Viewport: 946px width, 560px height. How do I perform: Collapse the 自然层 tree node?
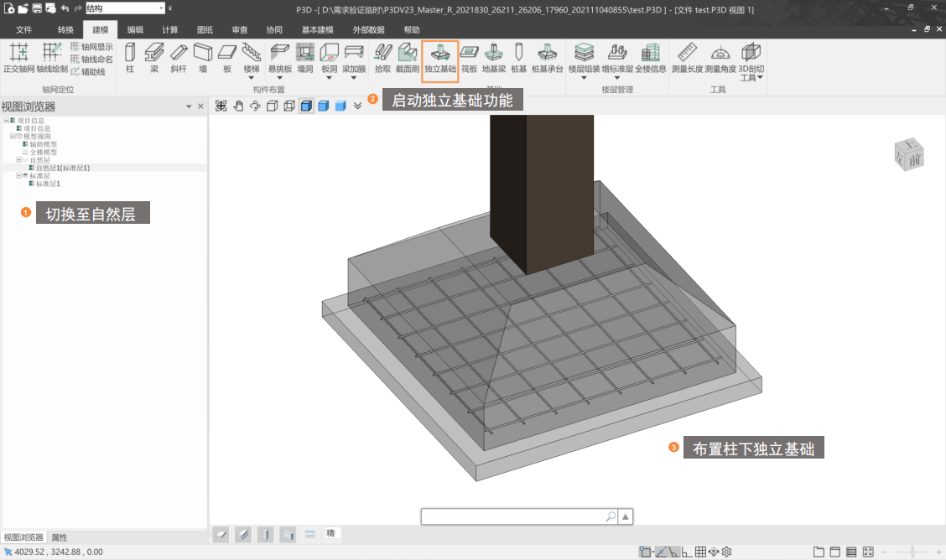pos(18,160)
